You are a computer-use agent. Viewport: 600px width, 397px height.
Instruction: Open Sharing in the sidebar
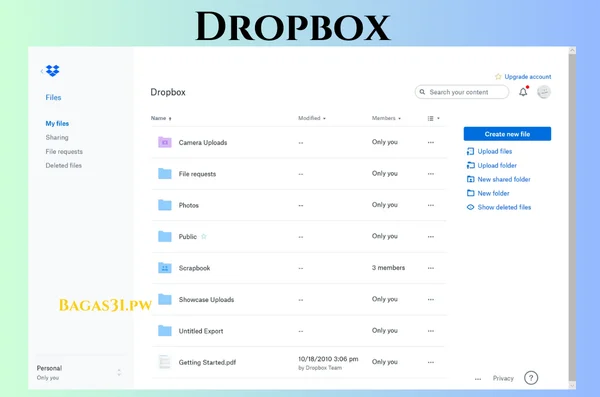(x=57, y=137)
